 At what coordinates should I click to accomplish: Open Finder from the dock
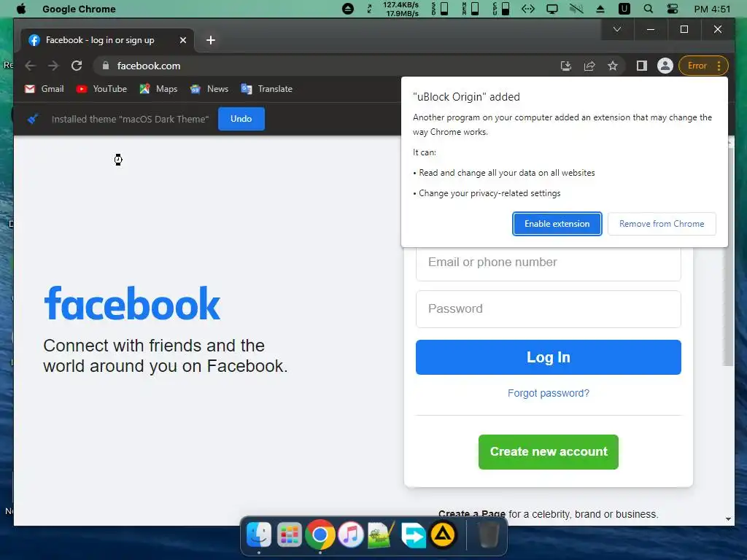(259, 535)
